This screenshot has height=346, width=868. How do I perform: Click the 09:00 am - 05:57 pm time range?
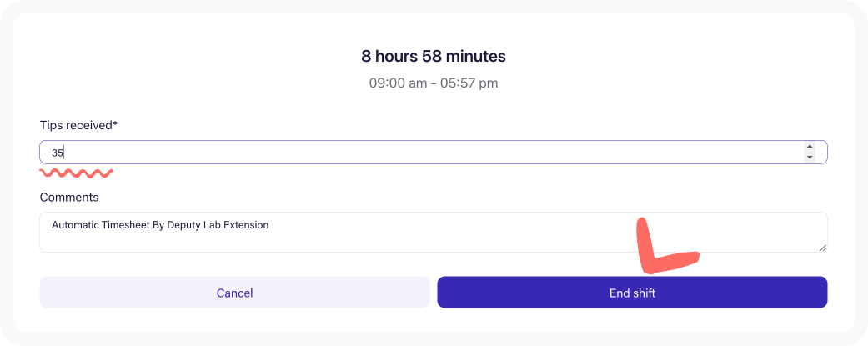tap(434, 83)
